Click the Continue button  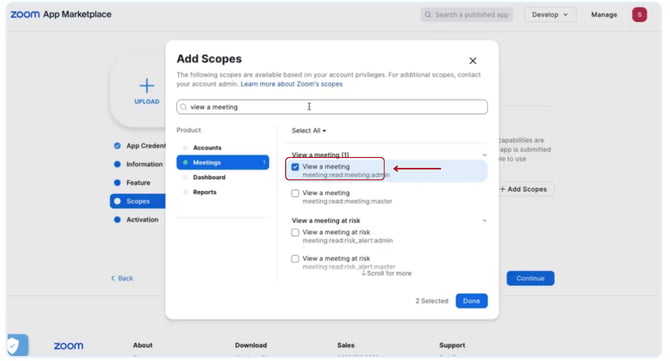pyautogui.click(x=530, y=278)
